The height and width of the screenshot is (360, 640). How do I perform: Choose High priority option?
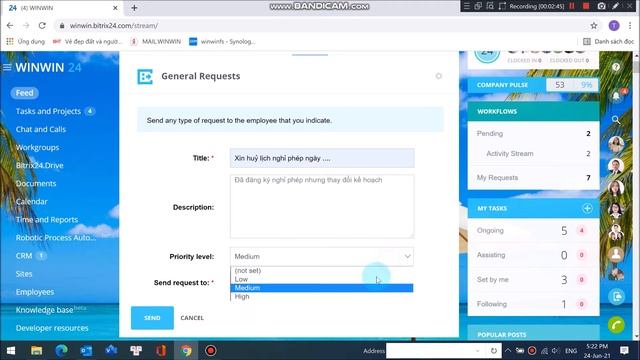point(322,296)
